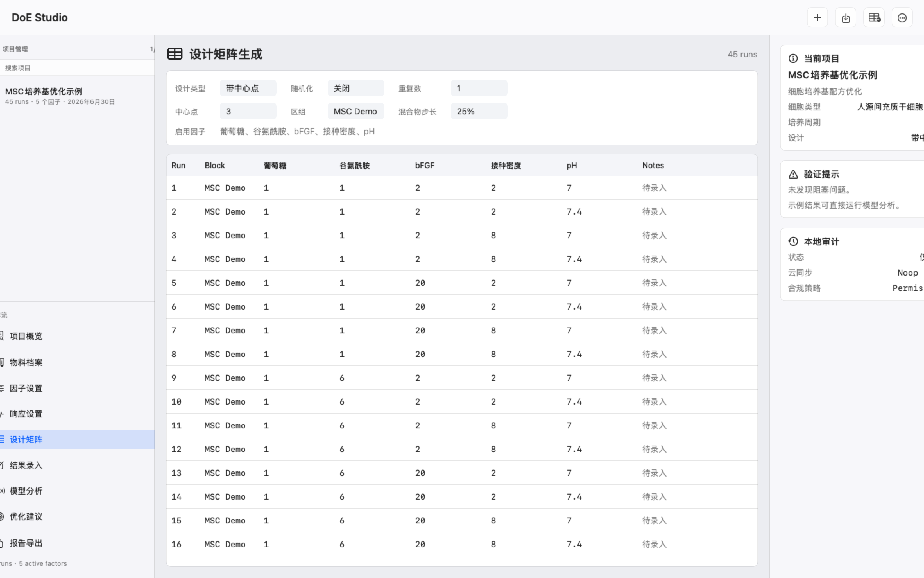The width and height of the screenshot is (924, 578).
Task: Click the 项目管理 section header
Action: point(15,49)
